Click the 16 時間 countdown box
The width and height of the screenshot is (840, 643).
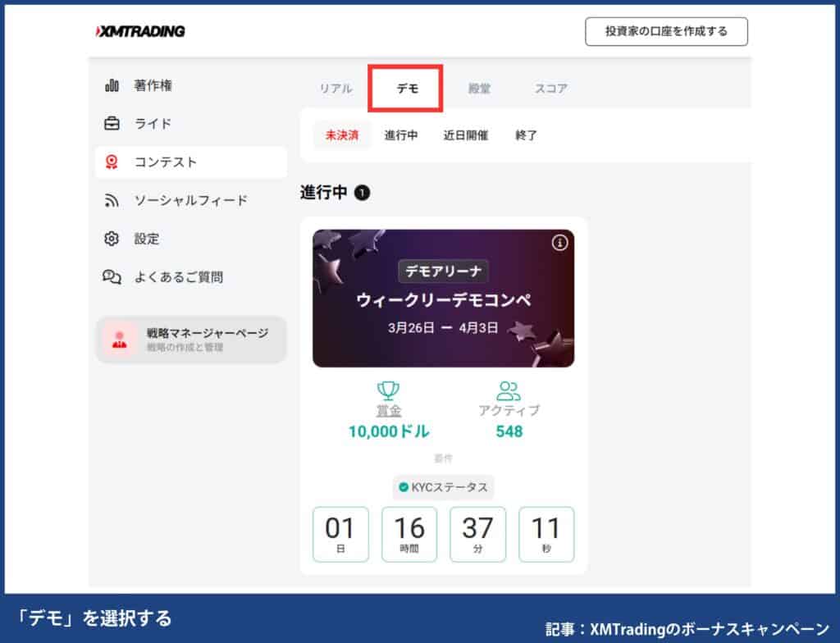(409, 534)
